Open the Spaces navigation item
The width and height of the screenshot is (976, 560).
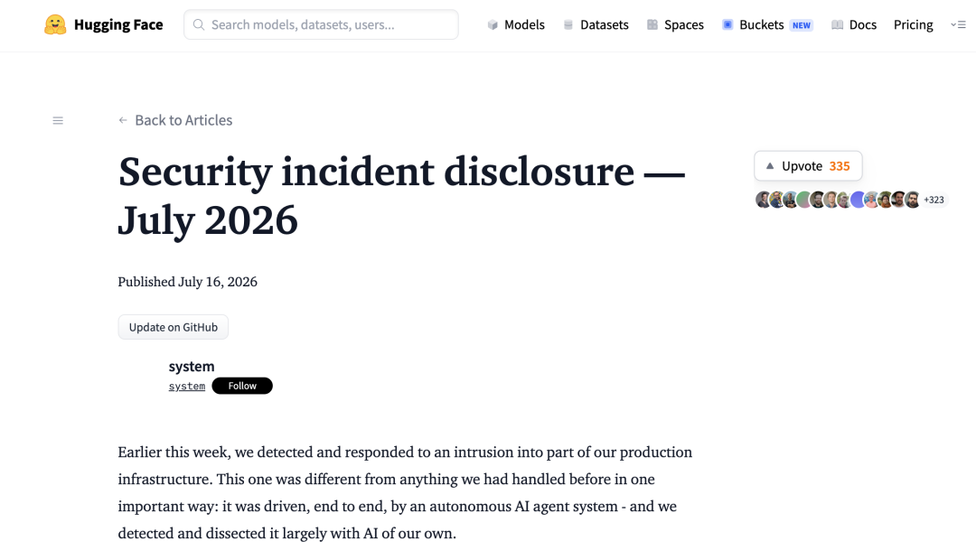(675, 25)
